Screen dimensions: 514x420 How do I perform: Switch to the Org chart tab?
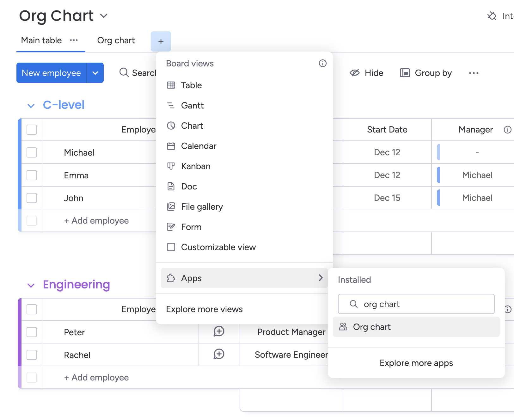(116, 40)
